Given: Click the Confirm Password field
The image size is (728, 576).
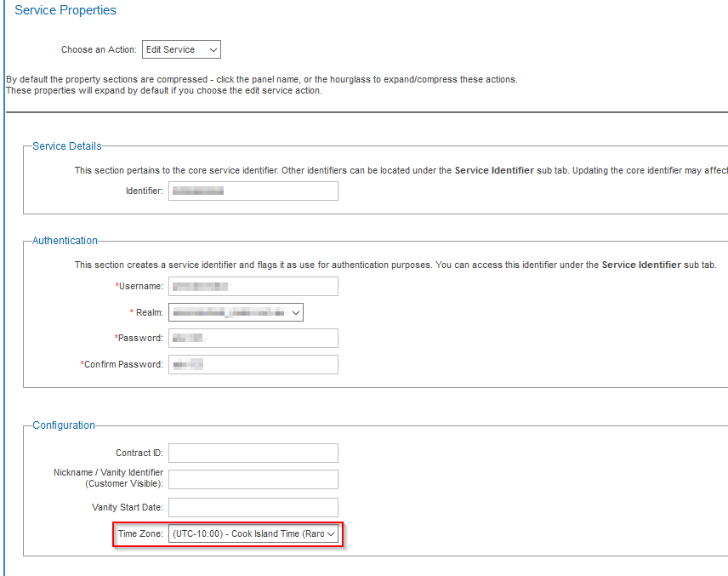Looking at the screenshot, I should [253, 365].
